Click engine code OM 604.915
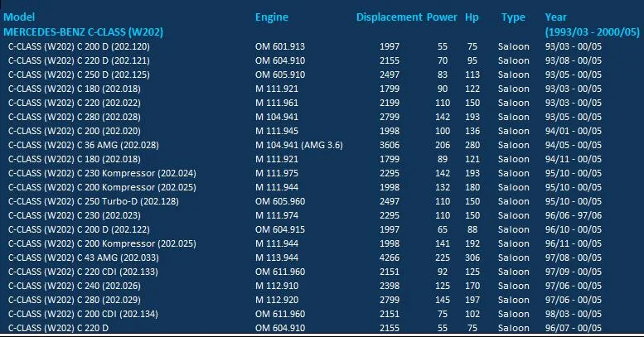The height and width of the screenshot is (337, 644). tap(280, 229)
